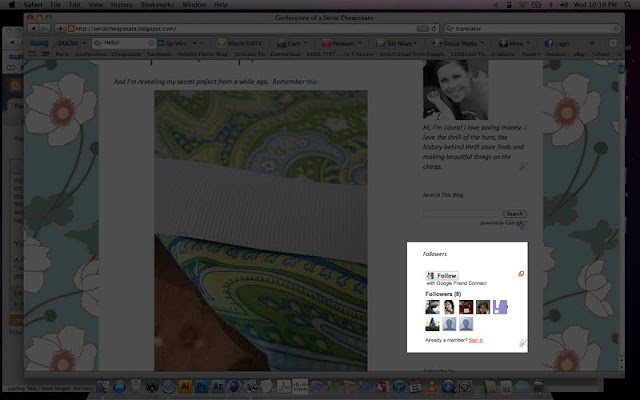This screenshot has height=400, width=640.
Task: Open the Apple menu
Action: click(12, 4)
